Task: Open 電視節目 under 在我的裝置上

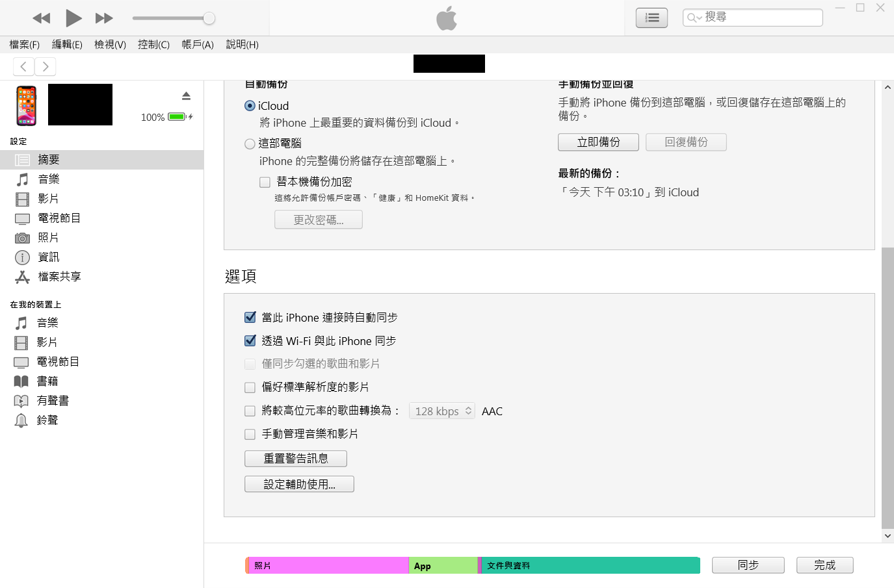Action: (x=101, y=362)
